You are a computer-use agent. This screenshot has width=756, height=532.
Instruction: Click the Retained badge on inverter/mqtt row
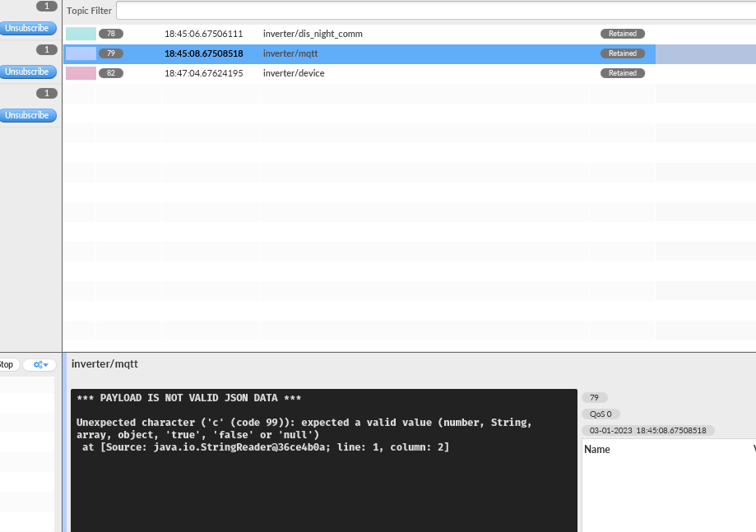click(x=622, y=53)
